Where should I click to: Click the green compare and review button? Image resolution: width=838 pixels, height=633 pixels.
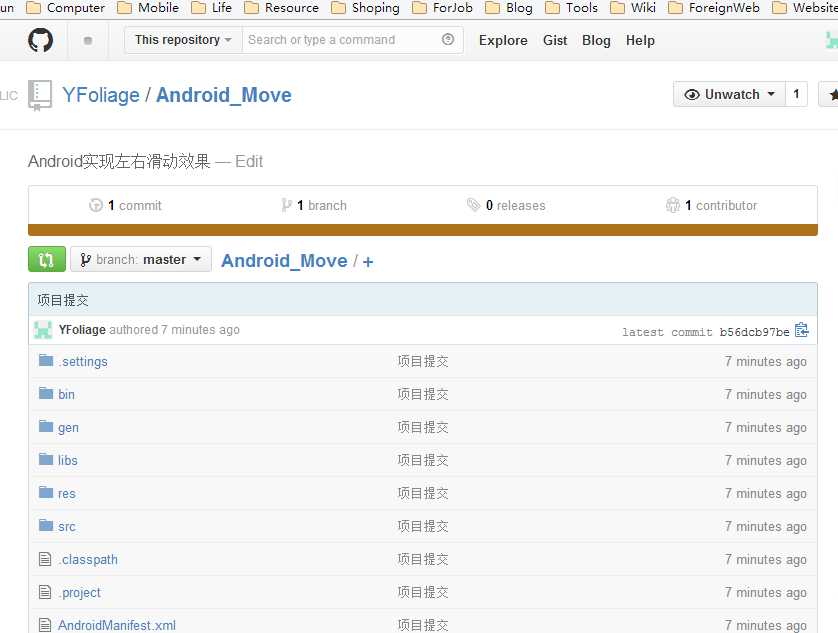tap(47, 259)
